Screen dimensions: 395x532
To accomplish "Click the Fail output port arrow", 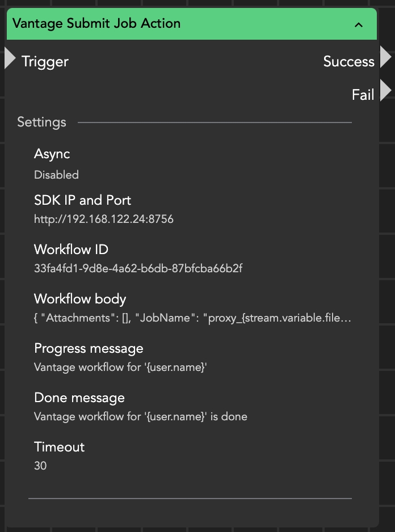I will pos(385,91).
